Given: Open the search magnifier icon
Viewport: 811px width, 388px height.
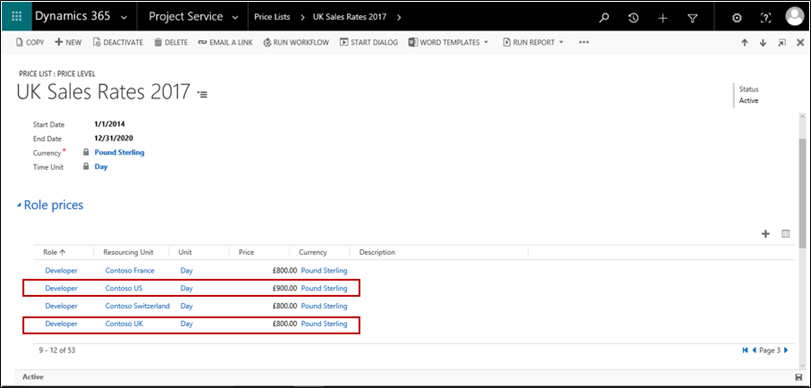Looking at the screenshot, I should tap(604, 18).
